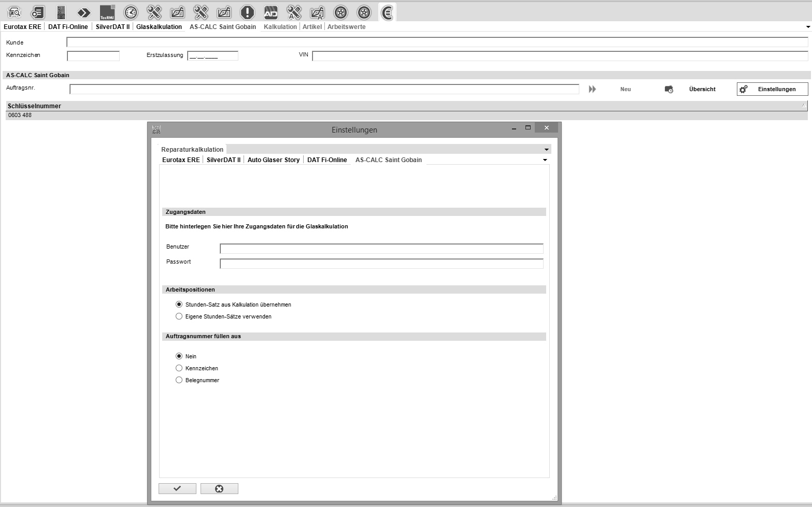The height and width of the screenshot is (507, 812).
Task: Open DAT Fi-Online tab in Einstellungen dialog
Action: click(x=327, y=160)
